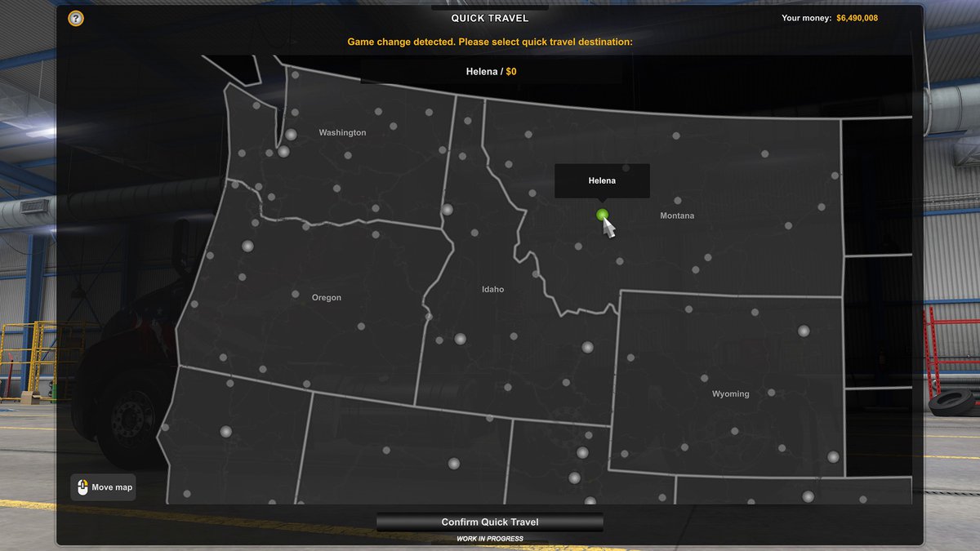
Task: Click the Washington state label
Action: 342,132
